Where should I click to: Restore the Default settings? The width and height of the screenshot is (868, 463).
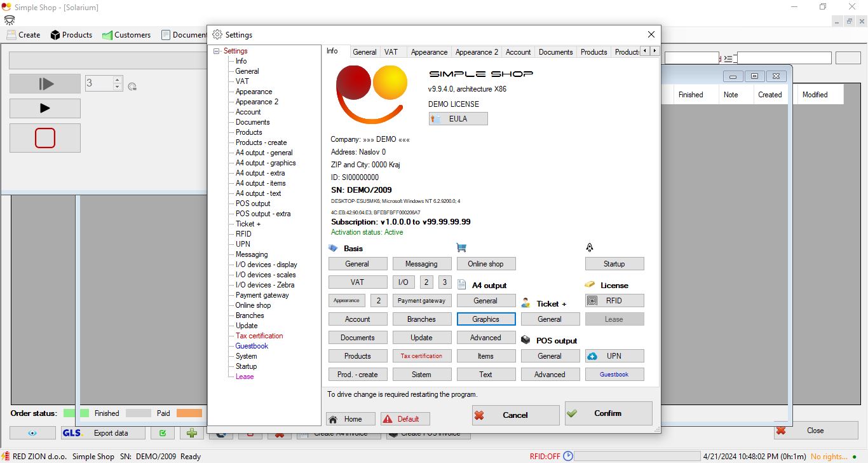[x=405, y=419]
